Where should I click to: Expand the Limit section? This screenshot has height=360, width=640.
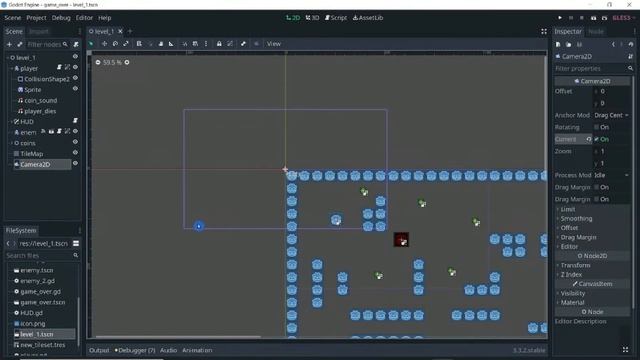(x=567, y=209)
